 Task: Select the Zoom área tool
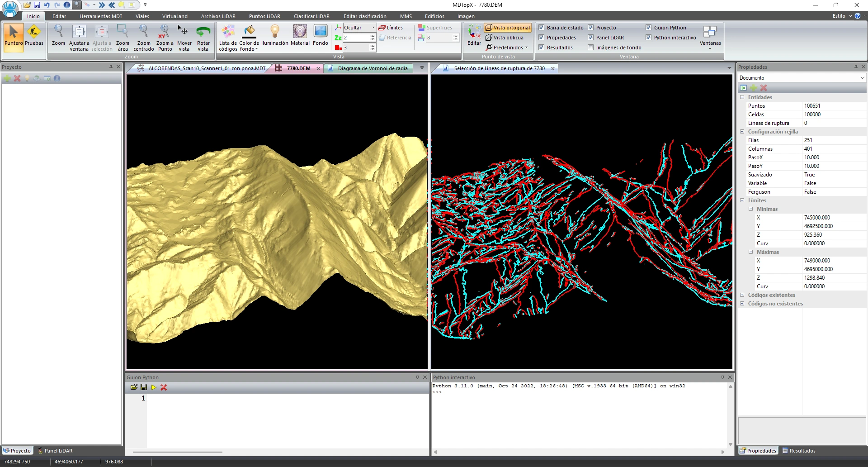123,38
